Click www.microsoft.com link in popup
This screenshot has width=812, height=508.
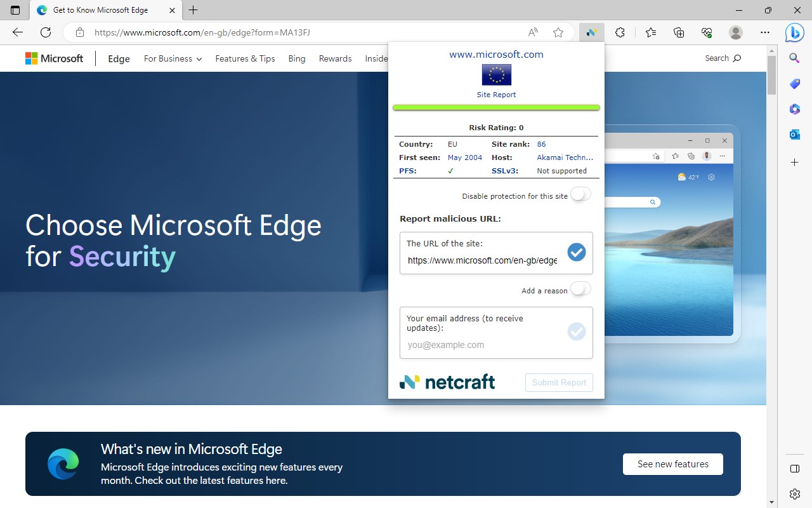496,55
